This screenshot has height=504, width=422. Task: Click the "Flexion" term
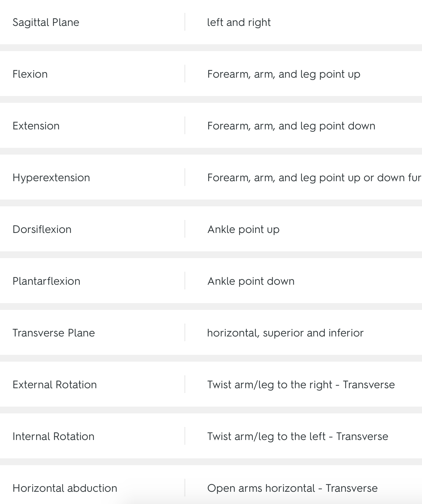point(30,74)
